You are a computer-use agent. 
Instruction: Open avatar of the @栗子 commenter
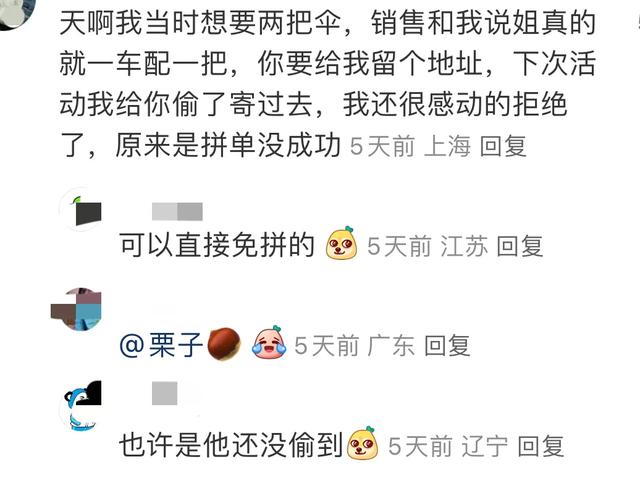[x=78, y=309]
